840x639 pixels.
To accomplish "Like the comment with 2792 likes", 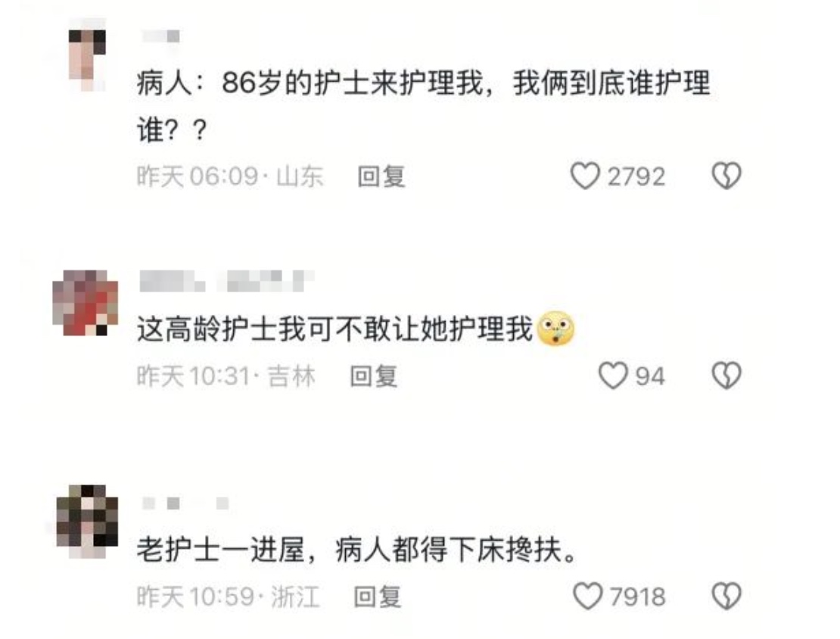I will click(x=585, y=176).
